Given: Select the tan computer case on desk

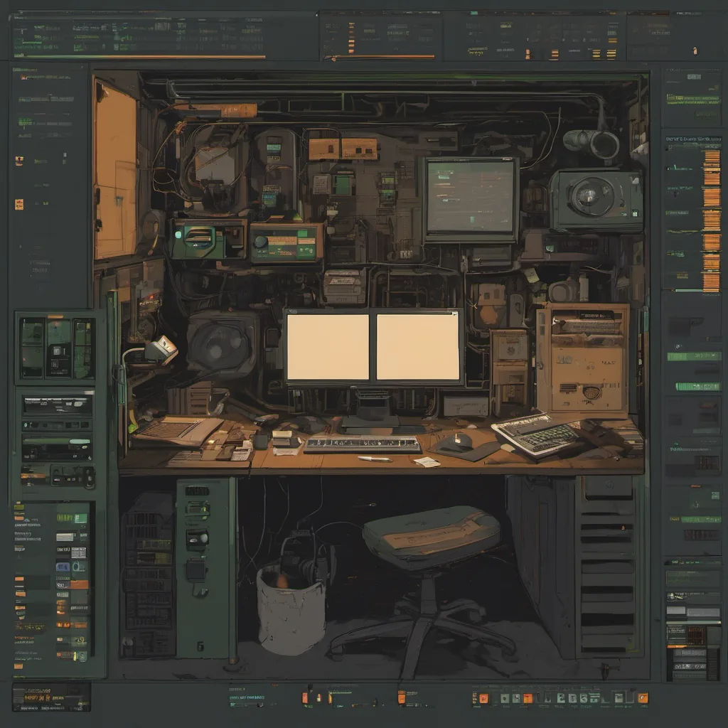Looking at the screenshot, I should point(583,359).
